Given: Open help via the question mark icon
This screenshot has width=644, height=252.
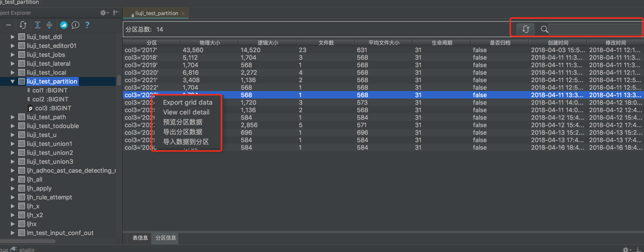Looking at the screenshot, I should 87,25.
